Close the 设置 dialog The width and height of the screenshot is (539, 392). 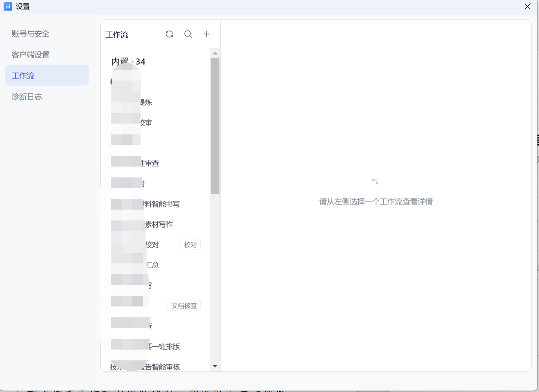coord(528,6)
